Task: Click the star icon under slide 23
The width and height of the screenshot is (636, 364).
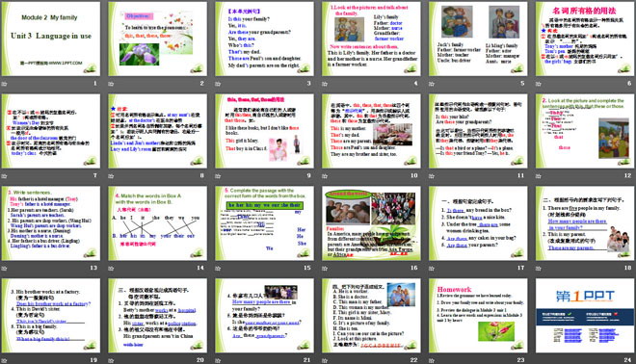Action: [432, 360]
